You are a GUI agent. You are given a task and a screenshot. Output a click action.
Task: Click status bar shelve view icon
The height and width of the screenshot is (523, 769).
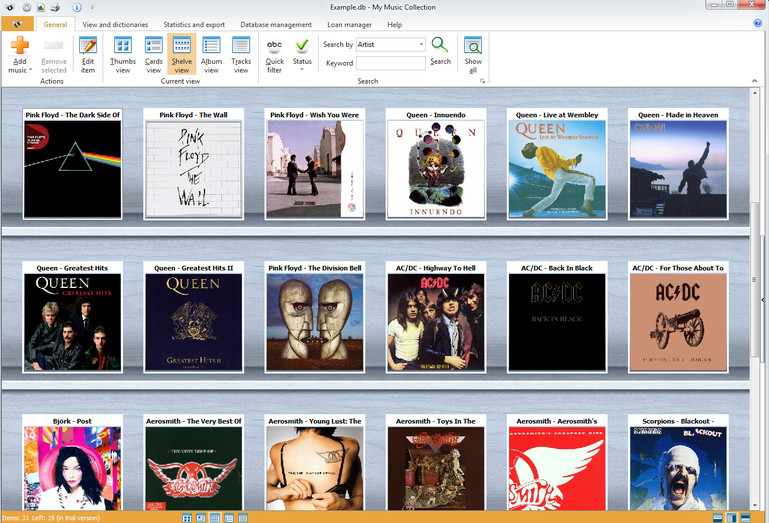pyautogui.click(x=215, y=518)
